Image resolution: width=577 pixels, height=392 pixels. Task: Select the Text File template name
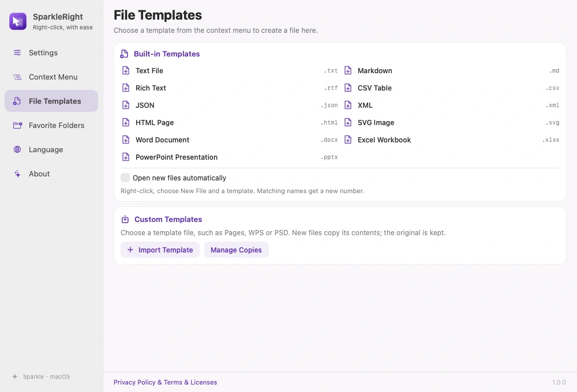tap(149, 70)
